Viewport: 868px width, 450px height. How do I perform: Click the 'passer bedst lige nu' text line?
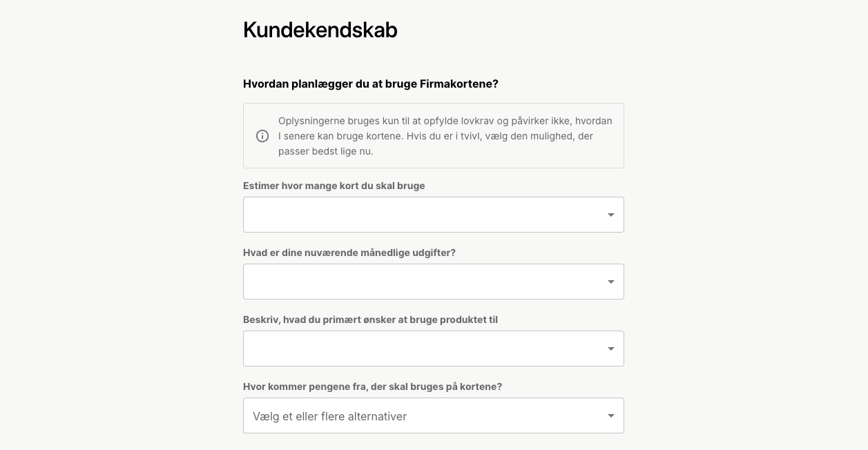point(325,151)
